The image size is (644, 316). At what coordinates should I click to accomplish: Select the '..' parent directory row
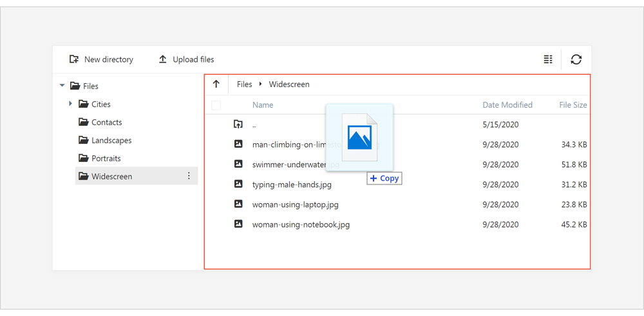tap(397, 124)
